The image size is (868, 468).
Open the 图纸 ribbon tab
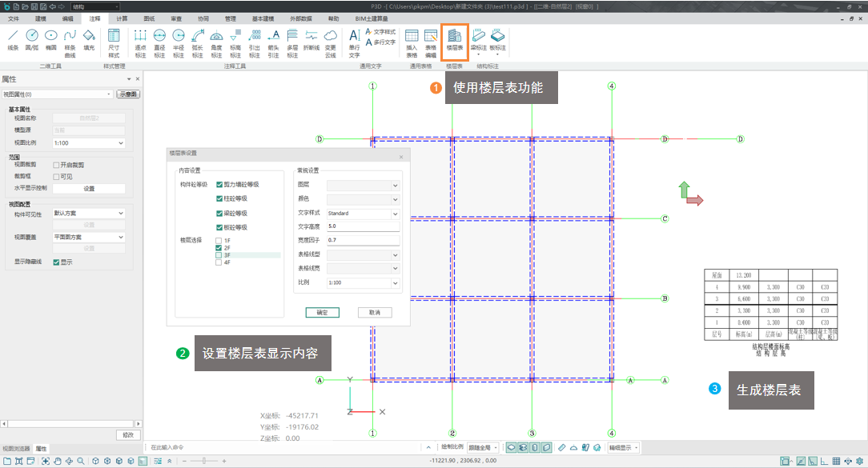149,17
